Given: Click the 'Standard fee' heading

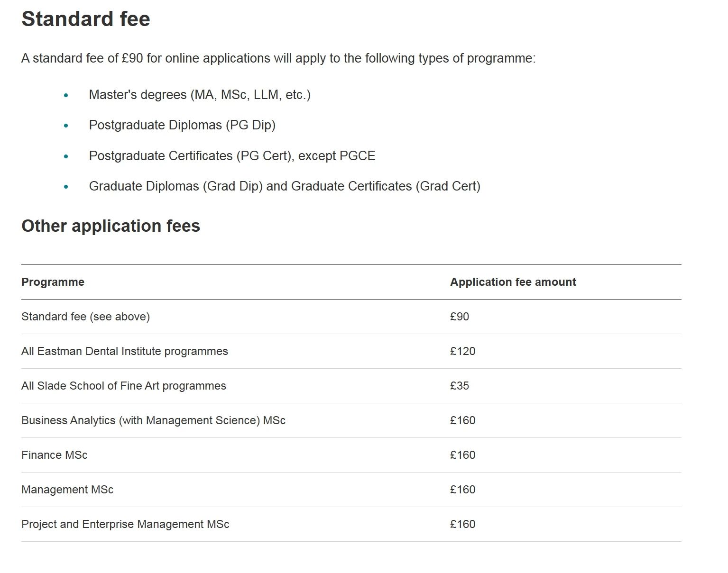Looking at the screenshot, I should [86, 19].
